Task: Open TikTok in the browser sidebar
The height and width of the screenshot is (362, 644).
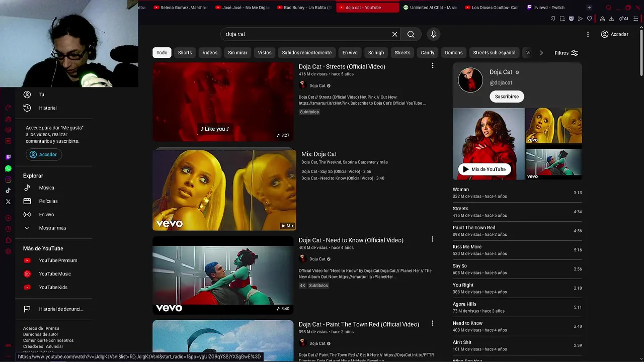Action: point(8,191)
